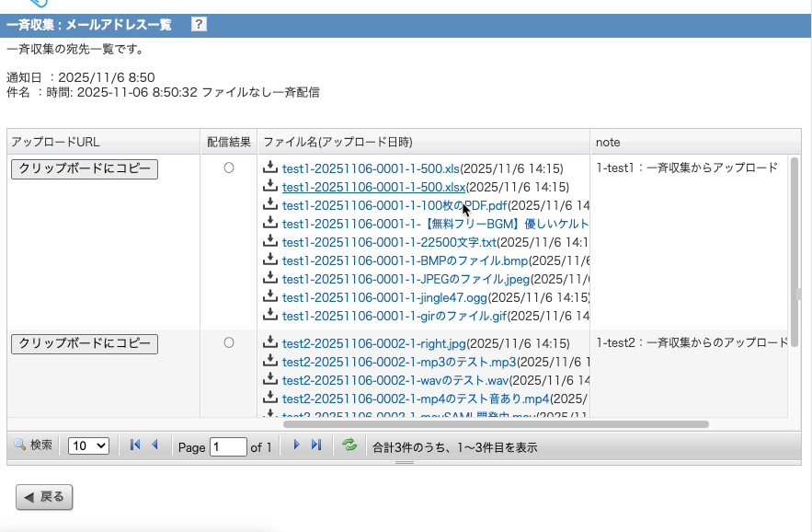The image size is (812, 532).
Task: Click download icon beside 22500文字.txt
Action: pos(270,241)
